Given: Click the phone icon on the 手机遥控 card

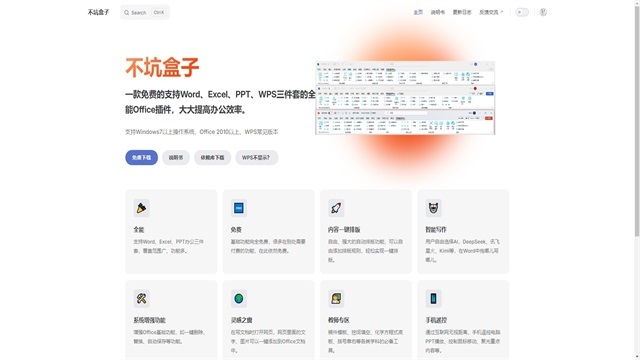Looking at the screenshot, I should tap(433, 299).
